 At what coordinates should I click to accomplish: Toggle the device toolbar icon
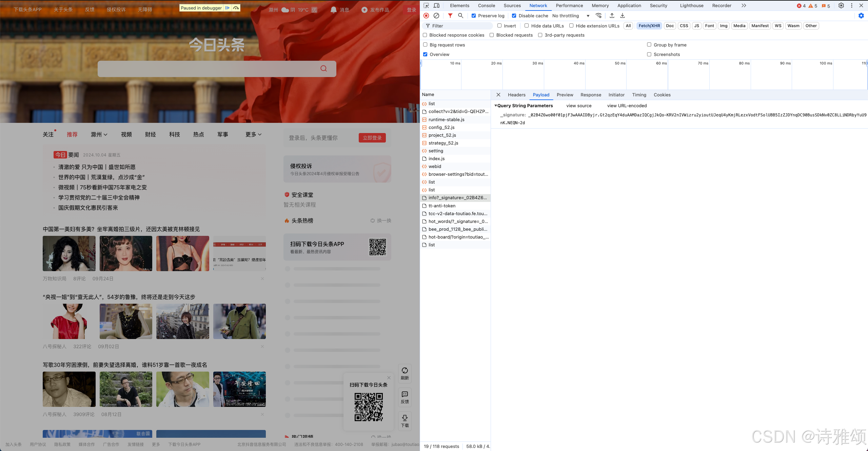pyautogui.click(x=437, y=5)
